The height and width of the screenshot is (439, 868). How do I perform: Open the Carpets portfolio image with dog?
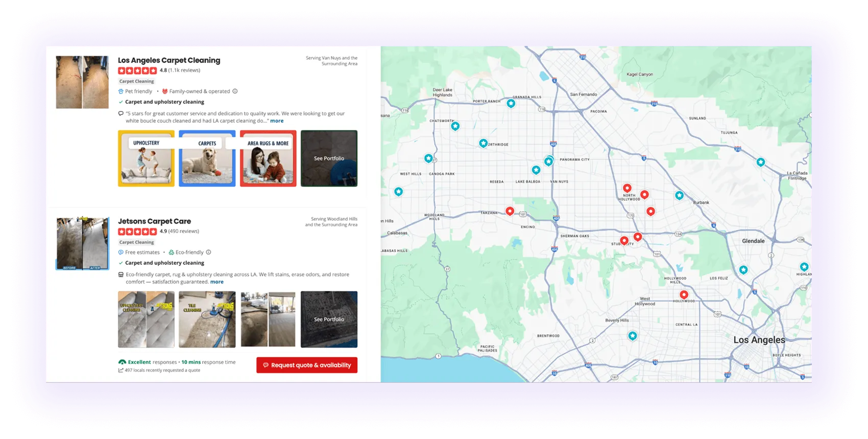point(207,158)
